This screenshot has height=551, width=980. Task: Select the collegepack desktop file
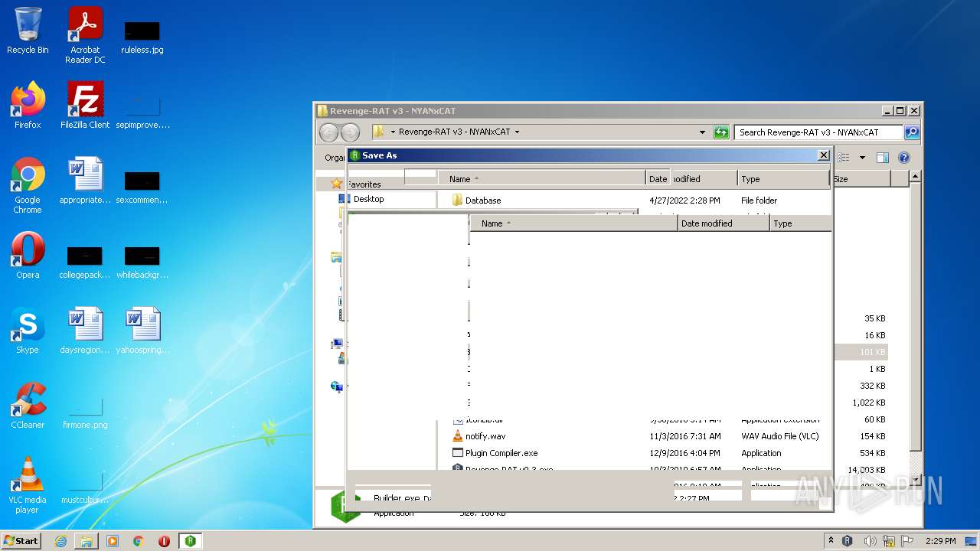click(x=85, y=262)
